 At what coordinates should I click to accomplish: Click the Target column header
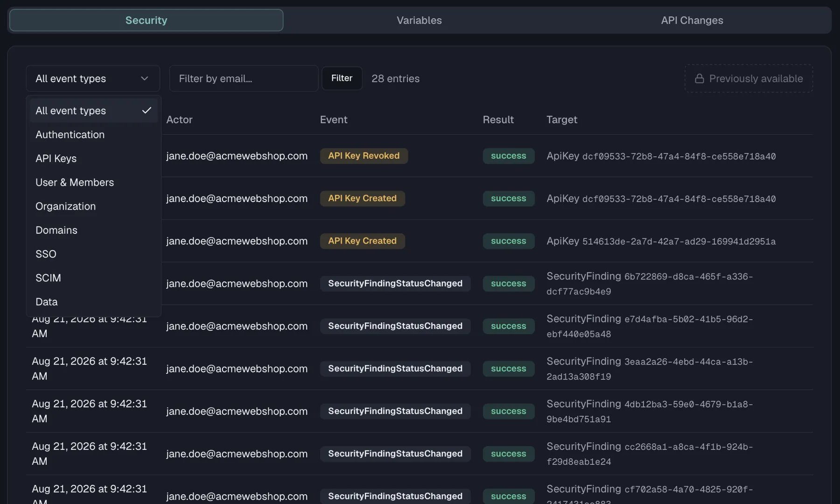[x=562, y=119]
